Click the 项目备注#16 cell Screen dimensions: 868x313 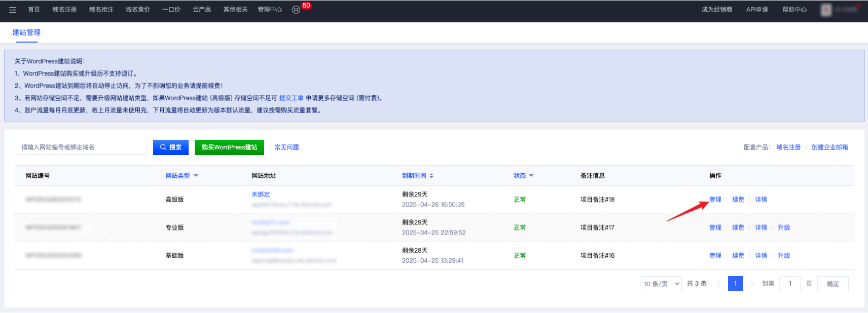pyautogui.click(x=597, y=256)
